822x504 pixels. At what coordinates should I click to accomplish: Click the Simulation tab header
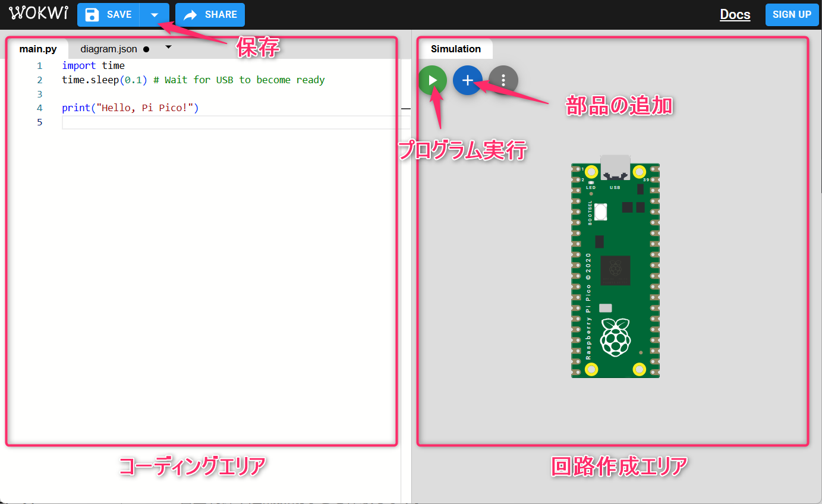click(455, 49)
